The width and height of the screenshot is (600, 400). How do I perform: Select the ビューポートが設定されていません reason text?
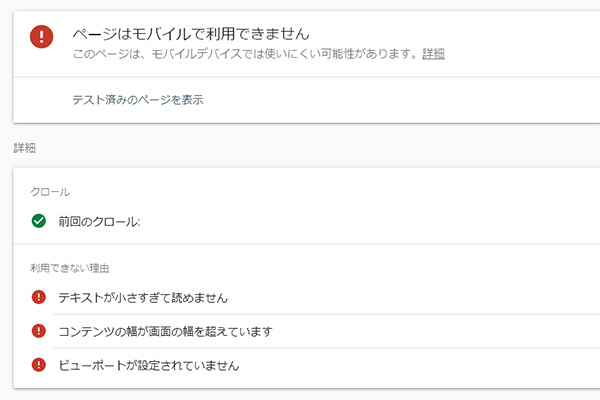click(x=149, y=365)
